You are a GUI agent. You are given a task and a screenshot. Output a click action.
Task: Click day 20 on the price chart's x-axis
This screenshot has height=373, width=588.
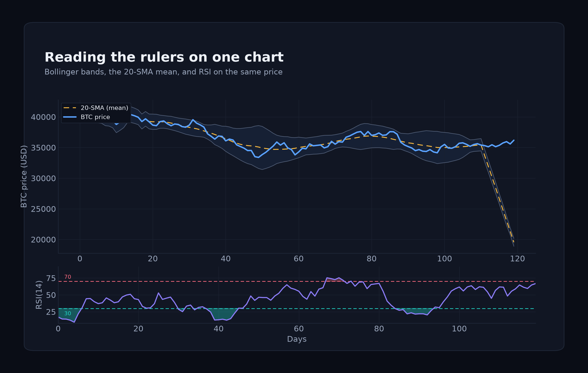[153, 259]
